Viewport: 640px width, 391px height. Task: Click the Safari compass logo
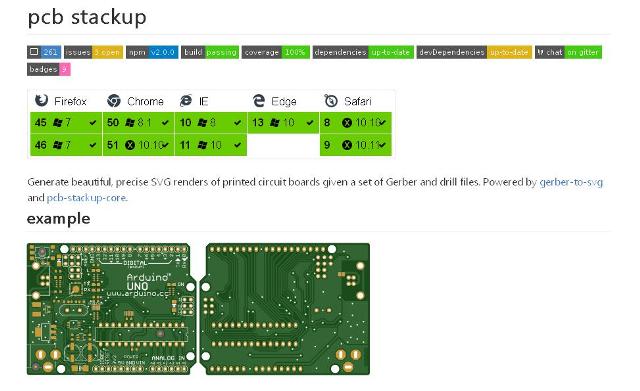tap(331, 100)
